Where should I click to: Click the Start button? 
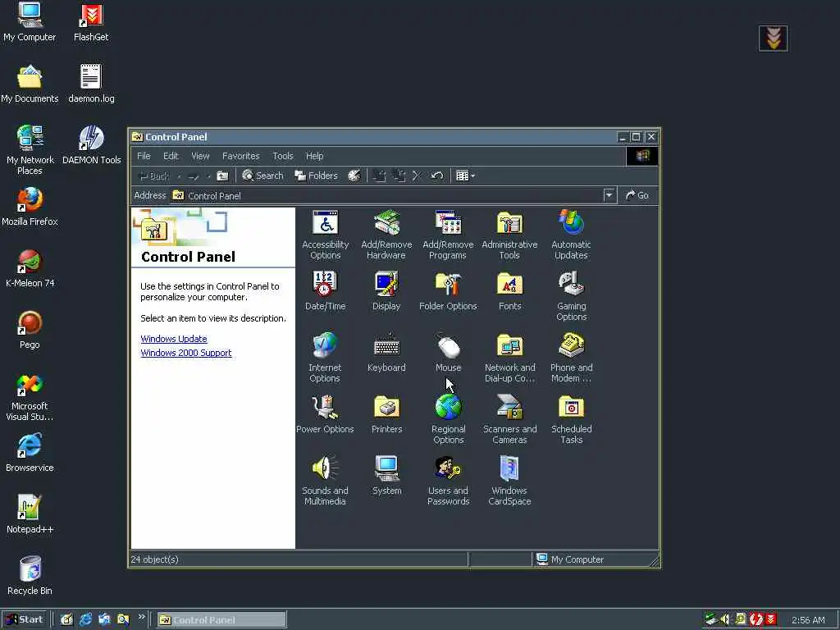pos(24,620)
